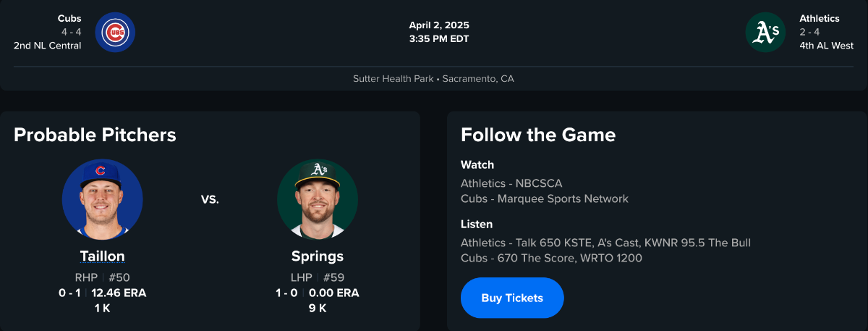Image resolution: width=868 pixels, height=331 pixels.
Task: Click the Athletics - NBCSCA watch listing
Action: [511, 183]
